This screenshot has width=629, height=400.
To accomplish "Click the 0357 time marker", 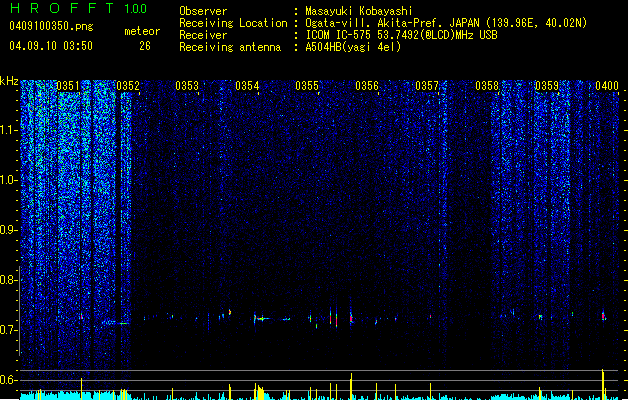I will [427, 86].
